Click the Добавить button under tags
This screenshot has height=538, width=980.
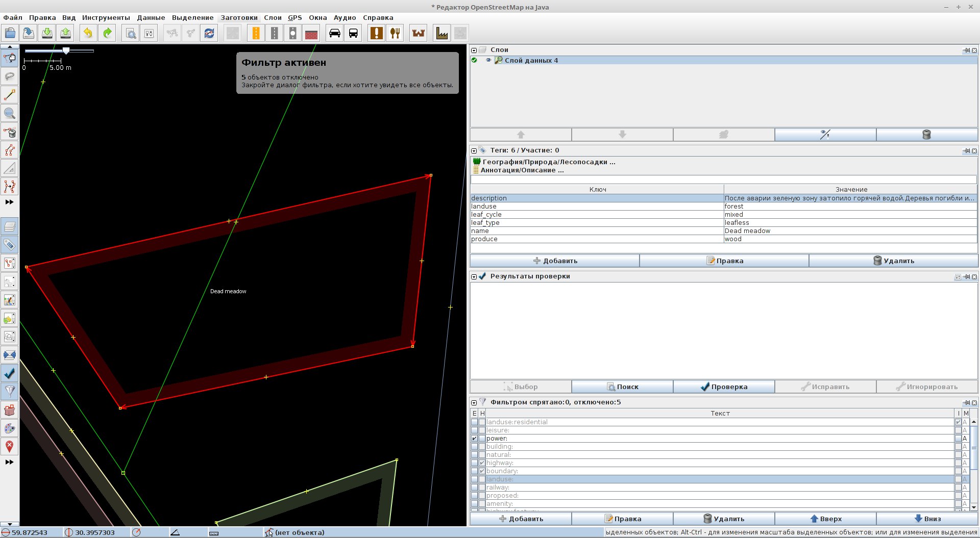tap(554, 261)
